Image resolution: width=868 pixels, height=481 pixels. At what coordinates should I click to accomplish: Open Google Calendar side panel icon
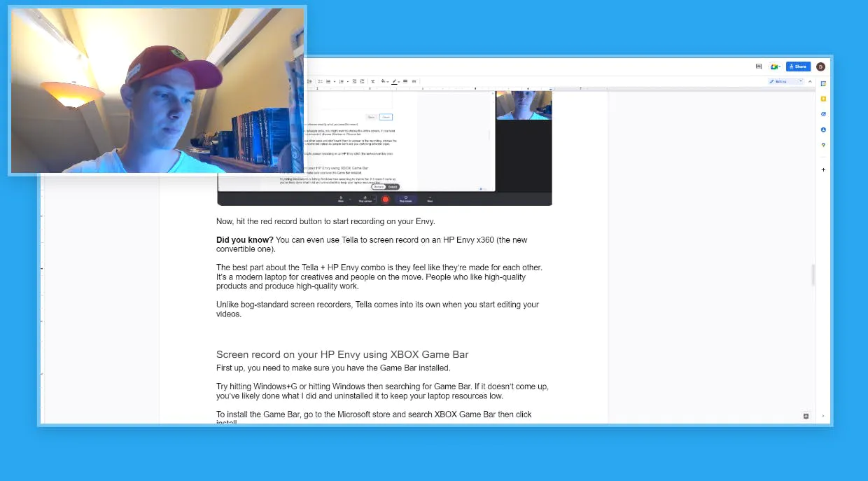[823, 83]
